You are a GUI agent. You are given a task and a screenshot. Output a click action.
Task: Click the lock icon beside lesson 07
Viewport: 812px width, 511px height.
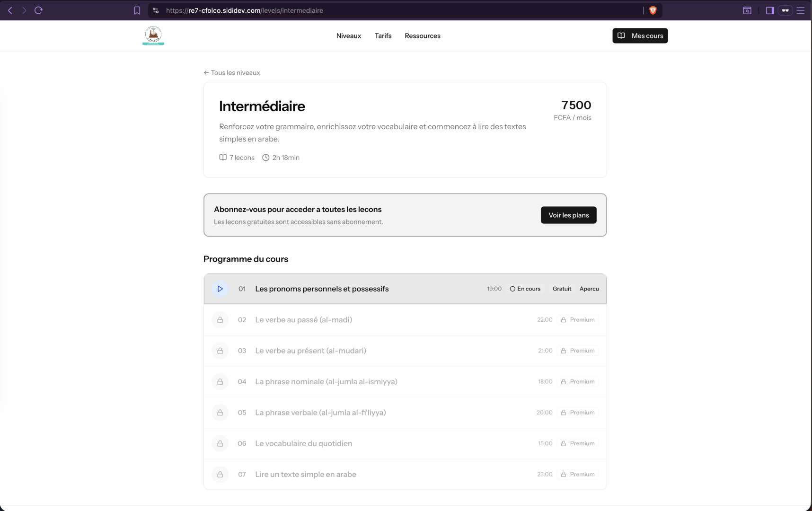220,474
